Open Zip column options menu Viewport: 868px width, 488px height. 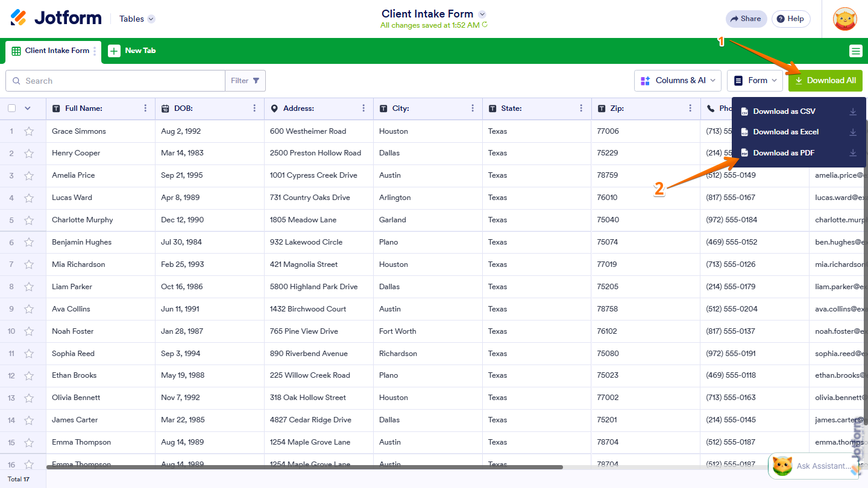pyautogui.click(x=691, y=108)
